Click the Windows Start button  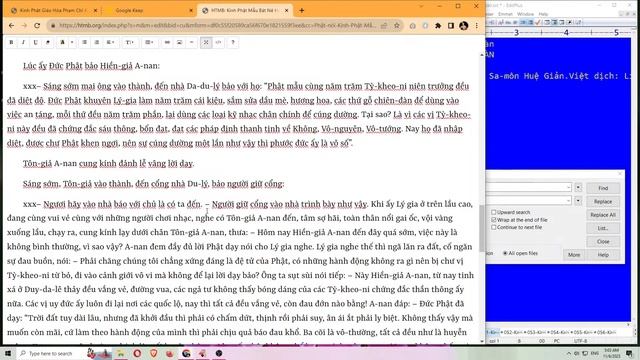point(8,353)
